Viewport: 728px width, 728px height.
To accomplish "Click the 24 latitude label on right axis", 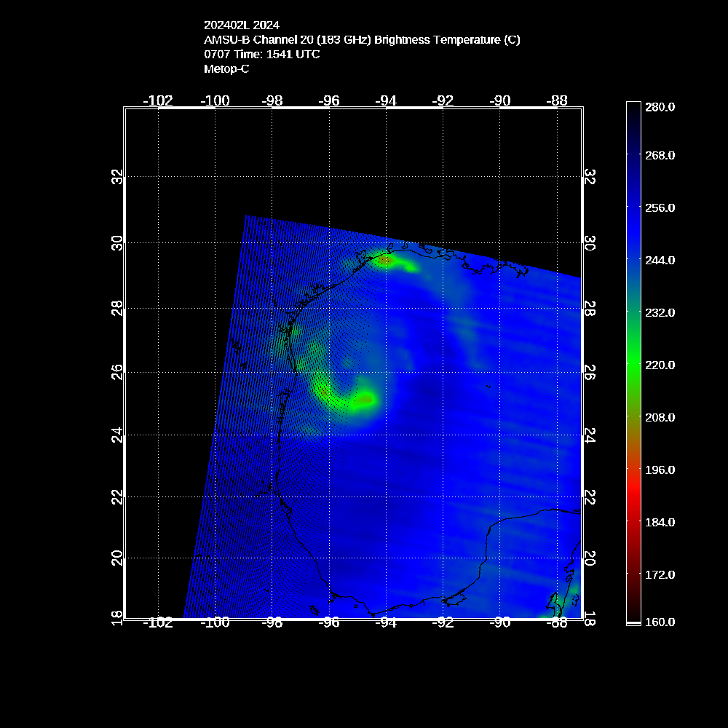I will click(590, 435).
